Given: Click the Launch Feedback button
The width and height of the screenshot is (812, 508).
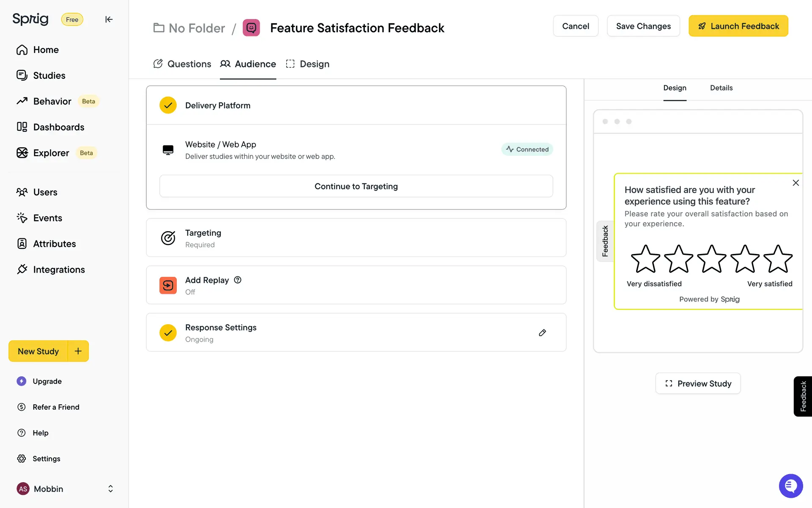Looking at the screenshot, I should pos(738,26).
